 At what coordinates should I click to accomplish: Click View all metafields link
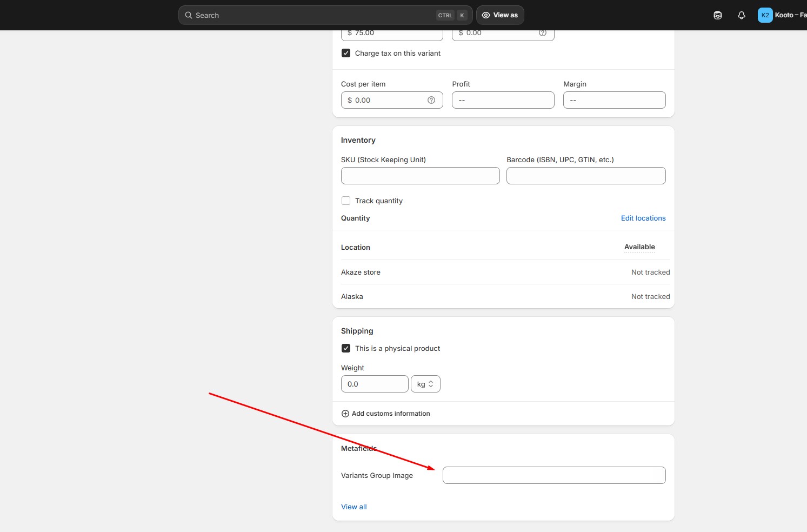click(354, 507)
